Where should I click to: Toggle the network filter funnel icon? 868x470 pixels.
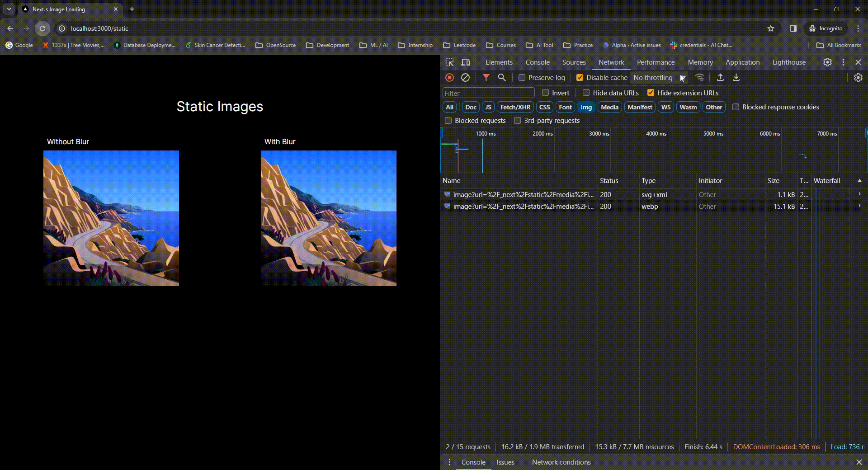tap(486, 78)
